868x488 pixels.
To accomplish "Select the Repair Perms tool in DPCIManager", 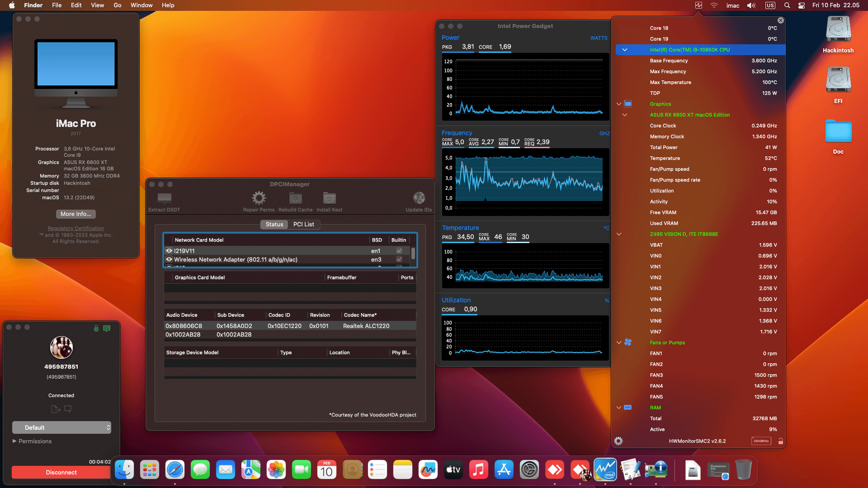I will click(x=258, y=199).
